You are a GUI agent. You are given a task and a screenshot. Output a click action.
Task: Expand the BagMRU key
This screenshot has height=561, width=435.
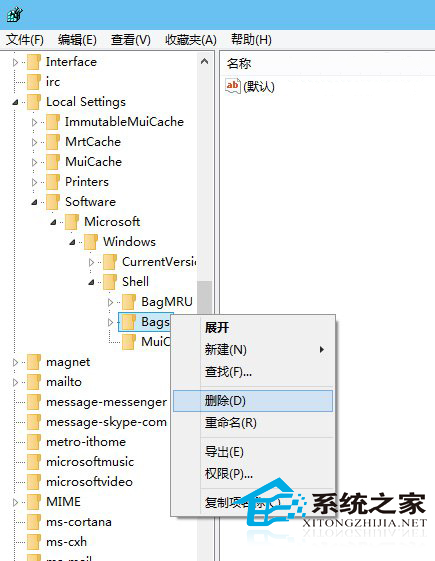pos(110,303)
